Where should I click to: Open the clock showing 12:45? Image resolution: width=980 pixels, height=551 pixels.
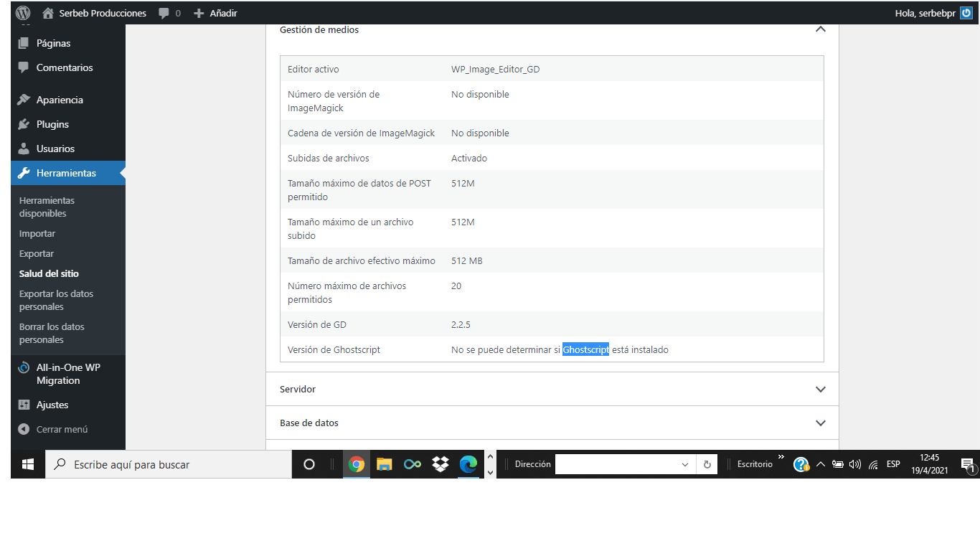pos(930,464)
